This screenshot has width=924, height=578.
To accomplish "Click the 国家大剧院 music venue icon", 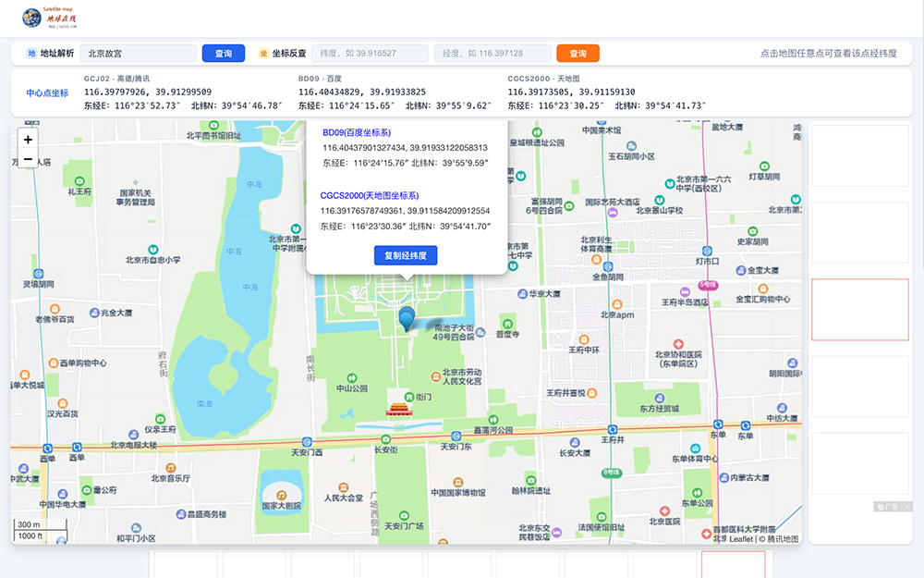I will click(282, 495).
